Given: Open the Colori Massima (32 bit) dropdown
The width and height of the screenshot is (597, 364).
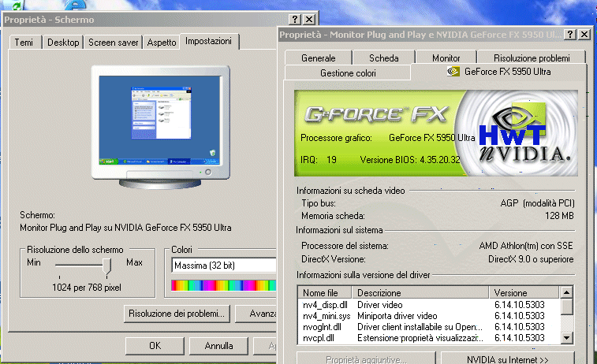Looking at the screenshot, I should 224,265.
